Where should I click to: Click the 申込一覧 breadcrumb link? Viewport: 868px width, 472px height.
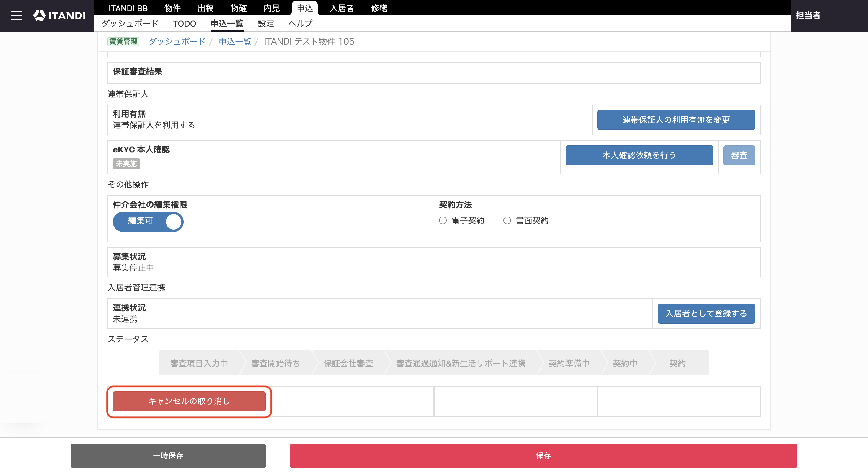235,41
